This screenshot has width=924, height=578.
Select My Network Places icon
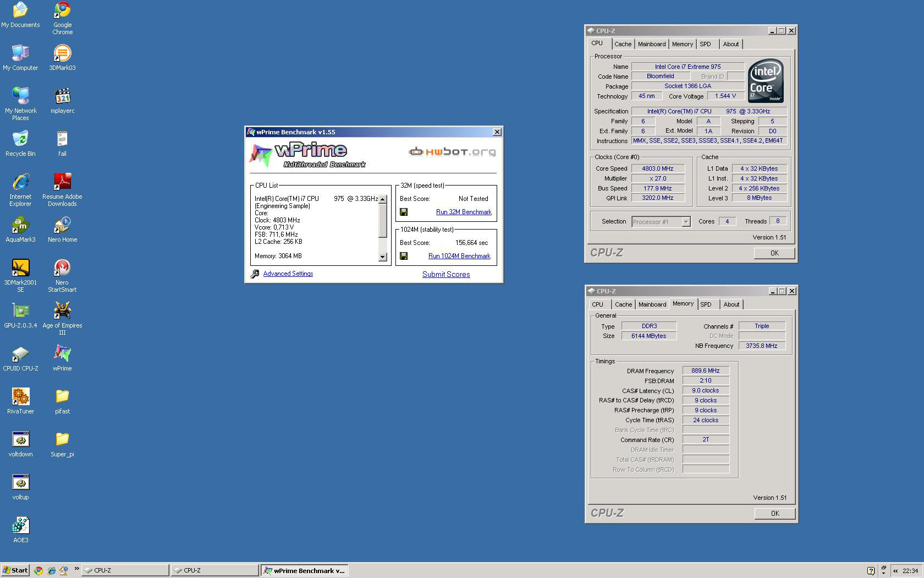click(x=20, y=104)
